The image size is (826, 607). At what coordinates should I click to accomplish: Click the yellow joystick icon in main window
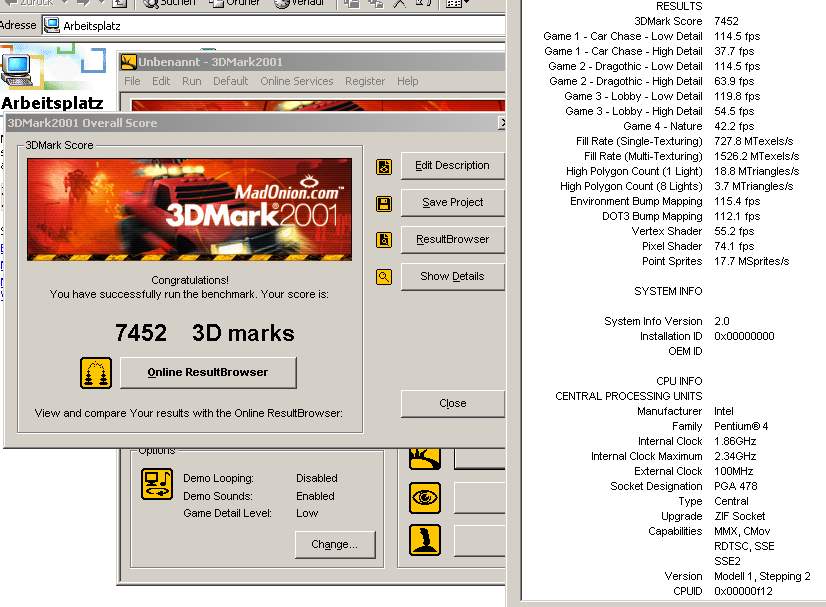click(425, 540)
